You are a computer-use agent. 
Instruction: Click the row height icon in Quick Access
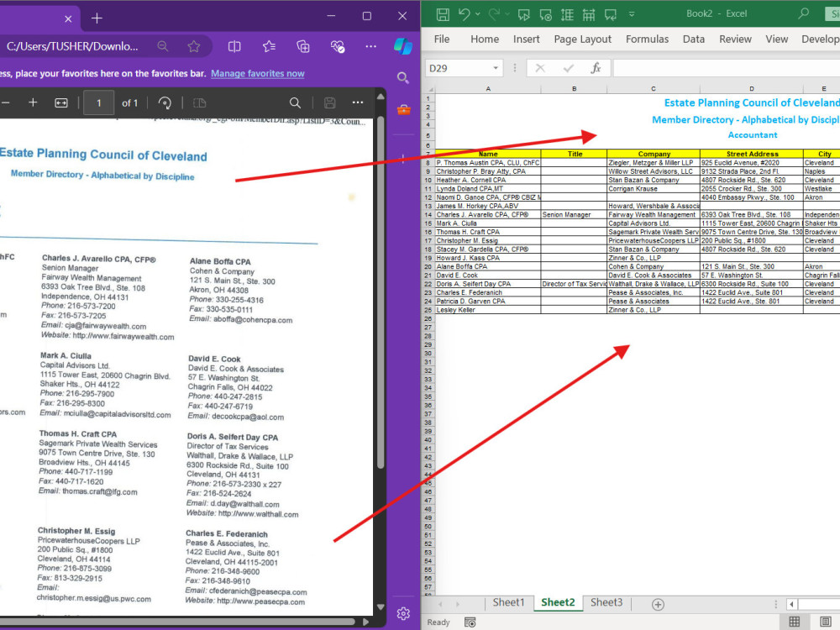(x=567, y=15)
